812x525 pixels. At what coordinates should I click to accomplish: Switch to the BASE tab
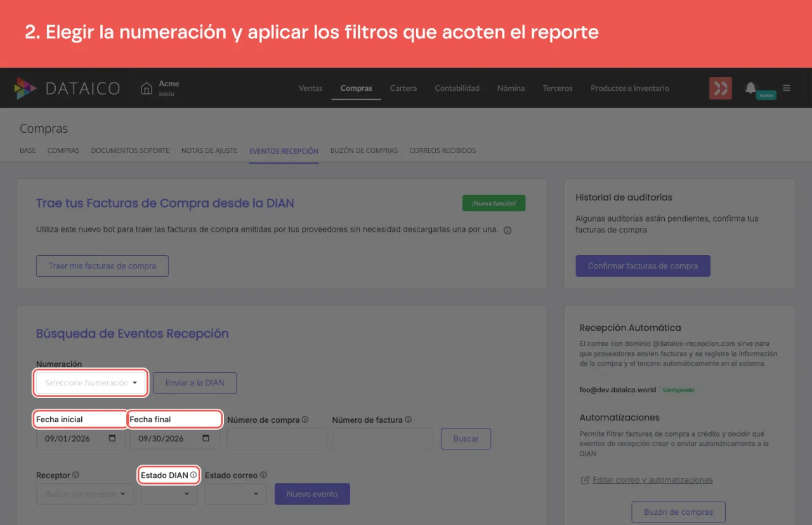pyautogui.click(x=28, y=150)
